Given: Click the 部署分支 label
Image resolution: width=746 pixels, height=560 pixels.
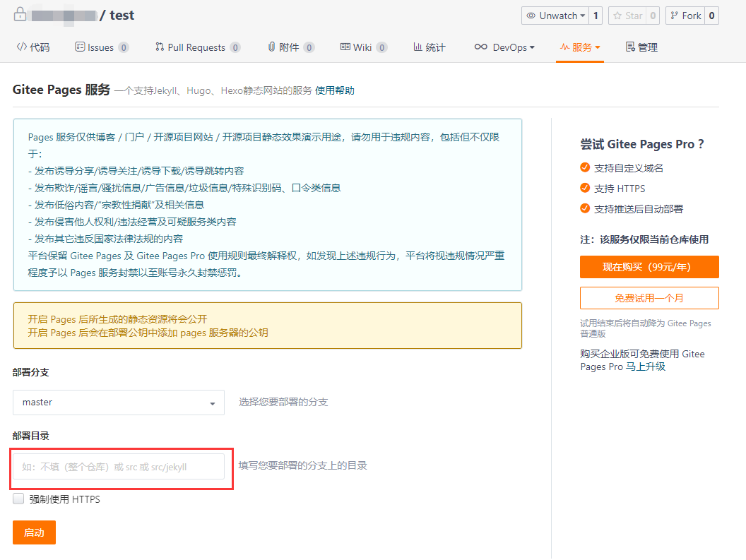Looking at the screenshot, I should tap(31, 373).
